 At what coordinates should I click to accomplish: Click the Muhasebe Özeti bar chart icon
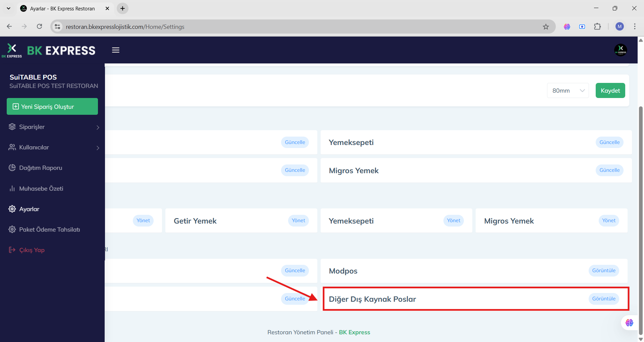coord(12,189)
